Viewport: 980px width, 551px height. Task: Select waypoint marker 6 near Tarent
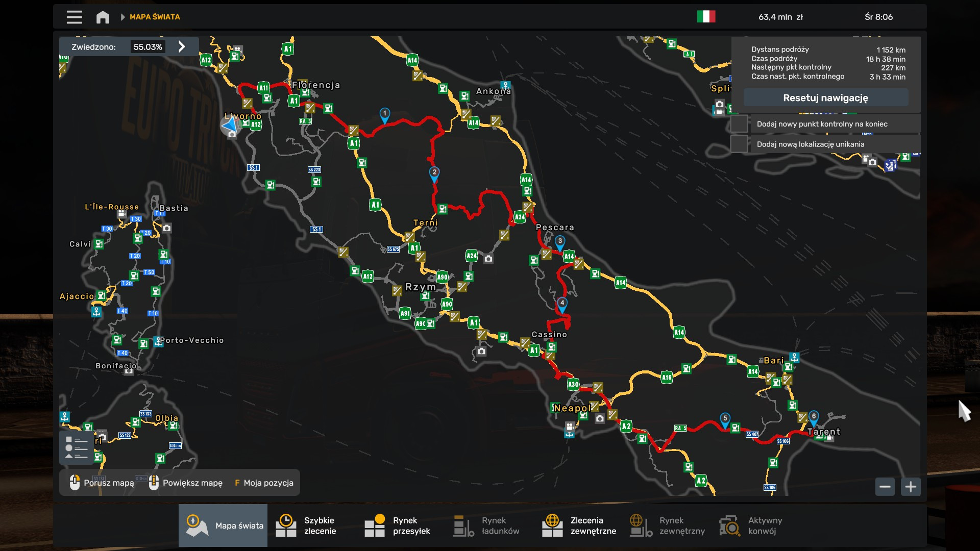coord(814,417)
